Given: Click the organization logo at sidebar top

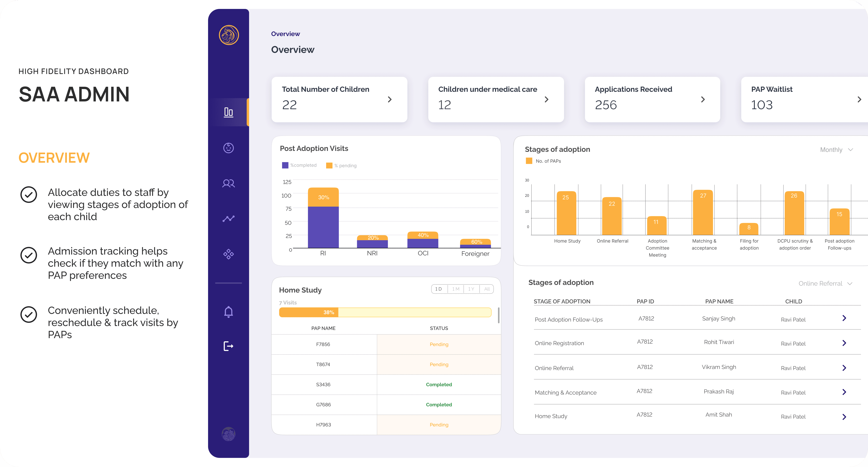Looking at the screenshot, I should [x=229, y=35].
